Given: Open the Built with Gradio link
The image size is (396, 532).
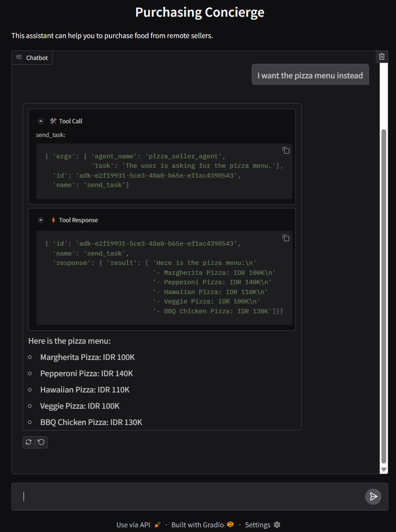Looking at the screenshot, I should (x=197, y=525).
